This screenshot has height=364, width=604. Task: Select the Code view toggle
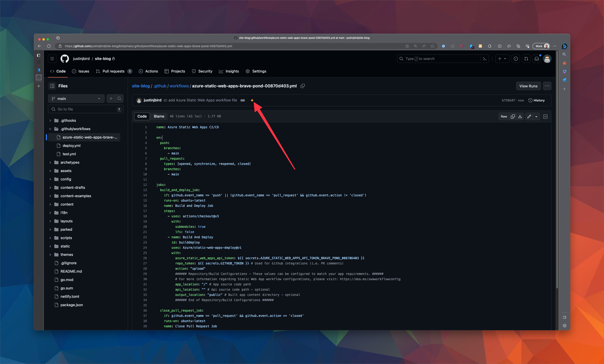[142, 116]
